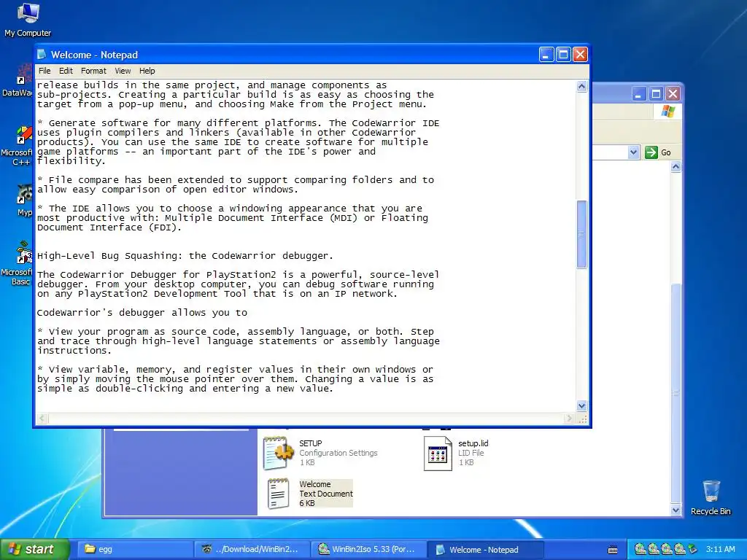
Task: Minimize the background Explorer window
Action: pyautogui.click(x=639, y=94)
